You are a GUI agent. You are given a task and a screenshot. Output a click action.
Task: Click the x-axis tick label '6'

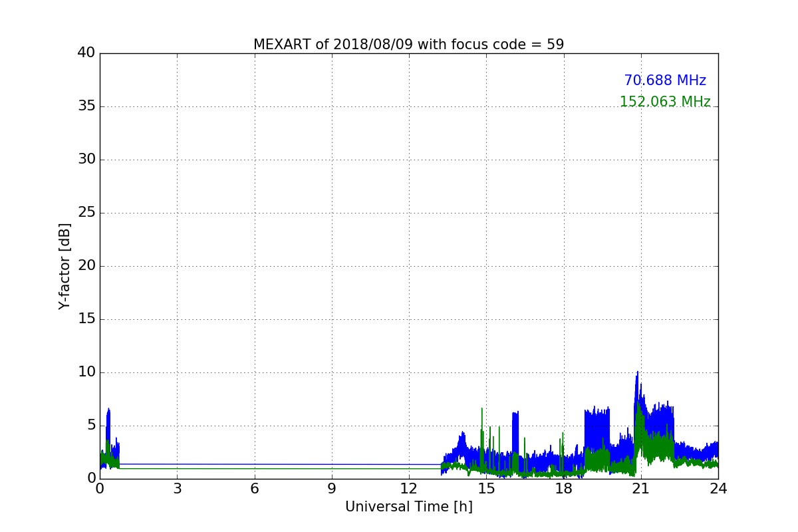[254, 489]
